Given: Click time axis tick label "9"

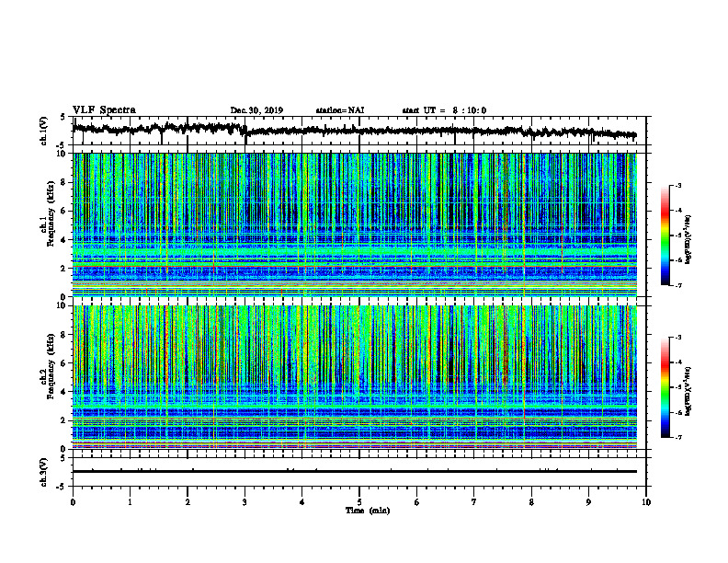Looking at the screenshot, I should 588,502.
